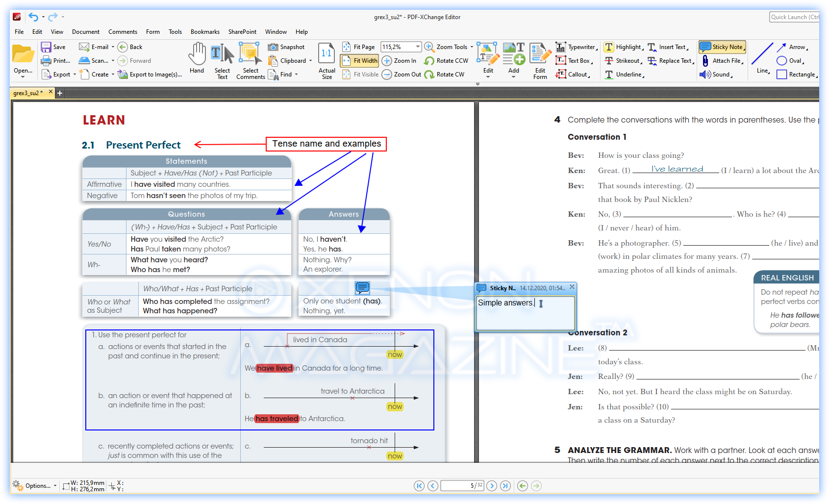Screen dimensions: 829x504
Task: Expand the E-mail dropdown arrow
Action: click(x=113, y=47)
